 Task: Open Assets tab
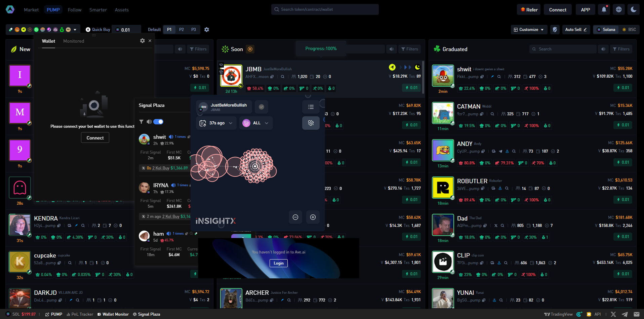pos(122,10)
